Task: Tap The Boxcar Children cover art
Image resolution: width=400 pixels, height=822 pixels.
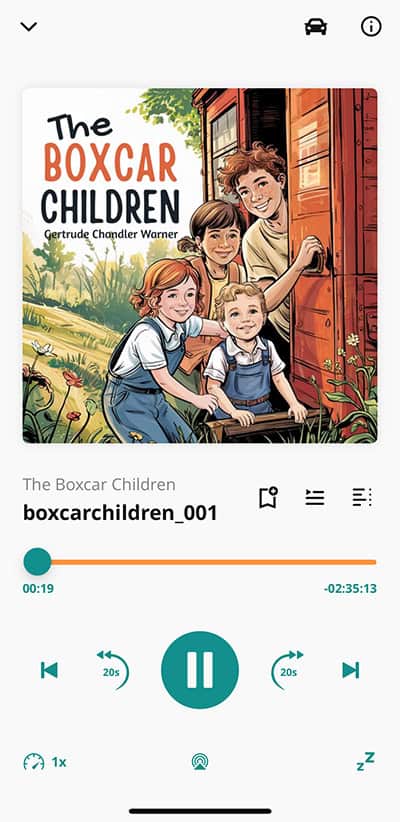Action: click(x=200, y=265)
